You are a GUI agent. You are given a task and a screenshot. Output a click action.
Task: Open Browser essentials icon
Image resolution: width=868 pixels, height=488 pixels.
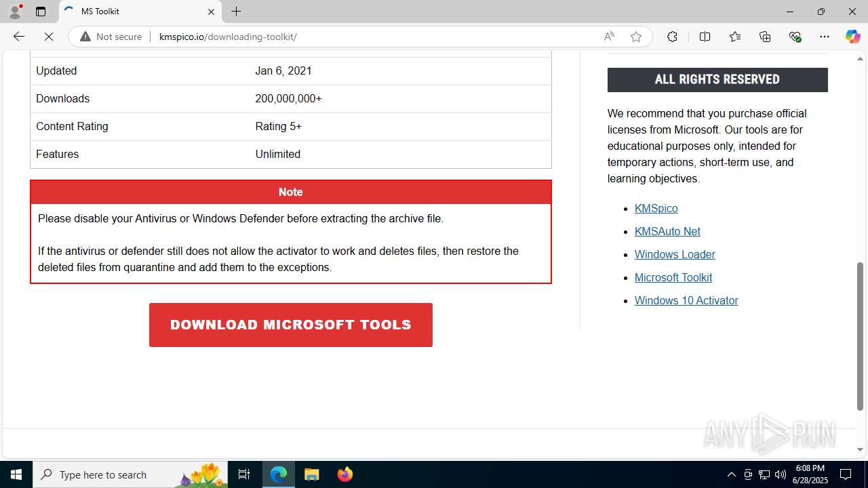pos(795,37)
